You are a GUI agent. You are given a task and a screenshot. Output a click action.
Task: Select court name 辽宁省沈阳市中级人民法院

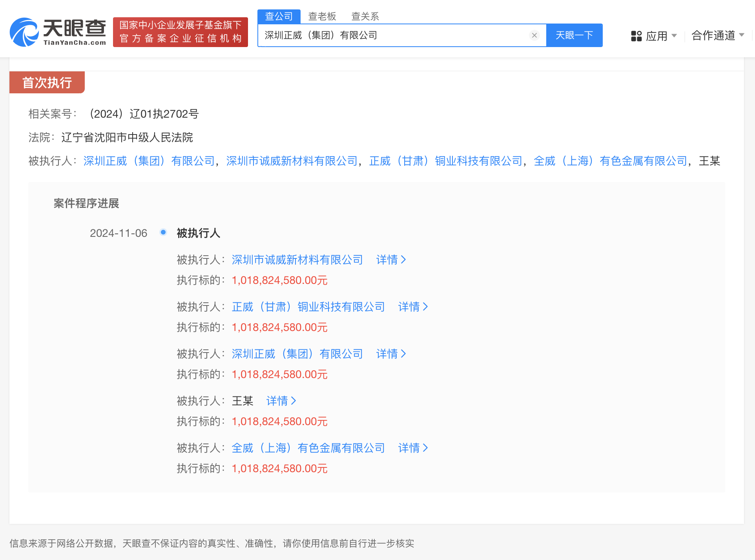click(127, 138)
